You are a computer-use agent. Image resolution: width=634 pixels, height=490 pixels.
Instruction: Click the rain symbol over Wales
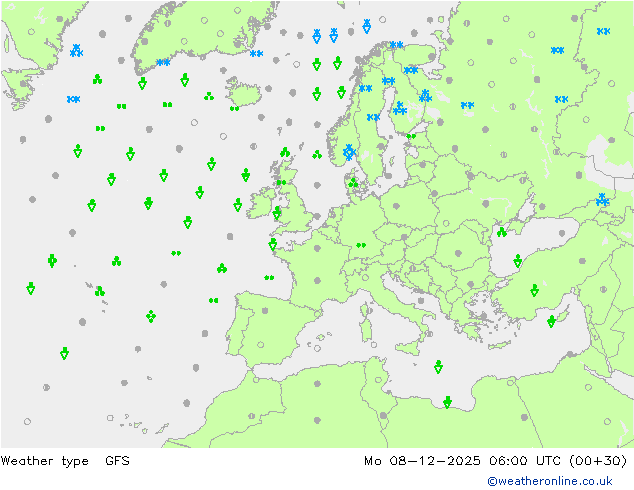pos(277,213)
